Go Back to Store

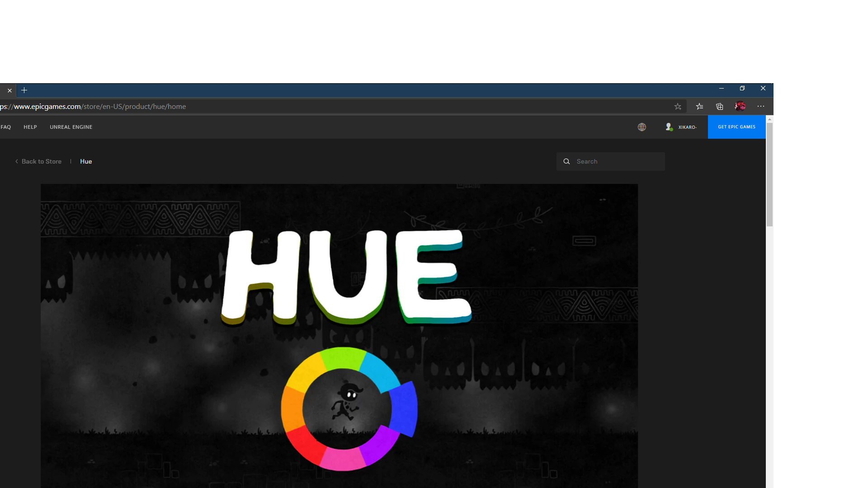[38, 161]
